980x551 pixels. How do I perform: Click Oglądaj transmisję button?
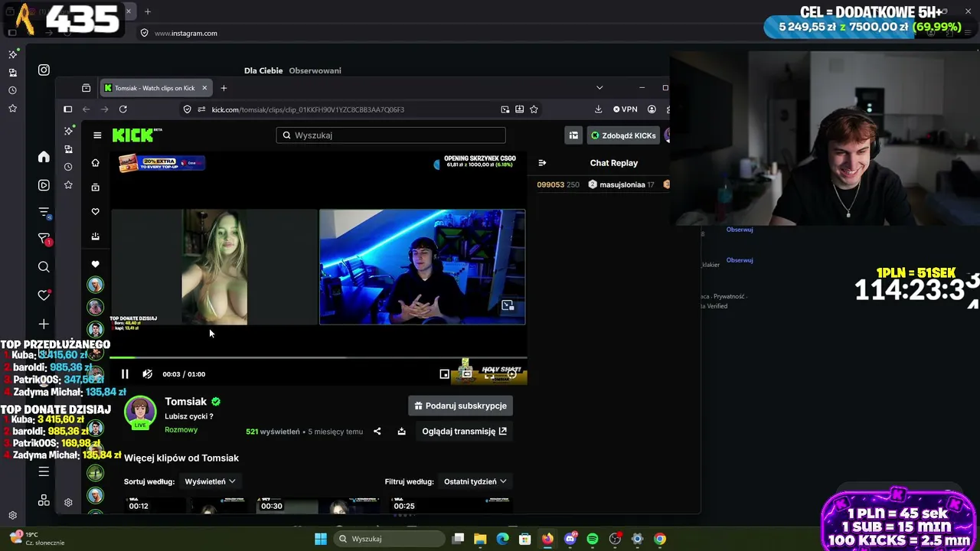(x=464, y=432)
